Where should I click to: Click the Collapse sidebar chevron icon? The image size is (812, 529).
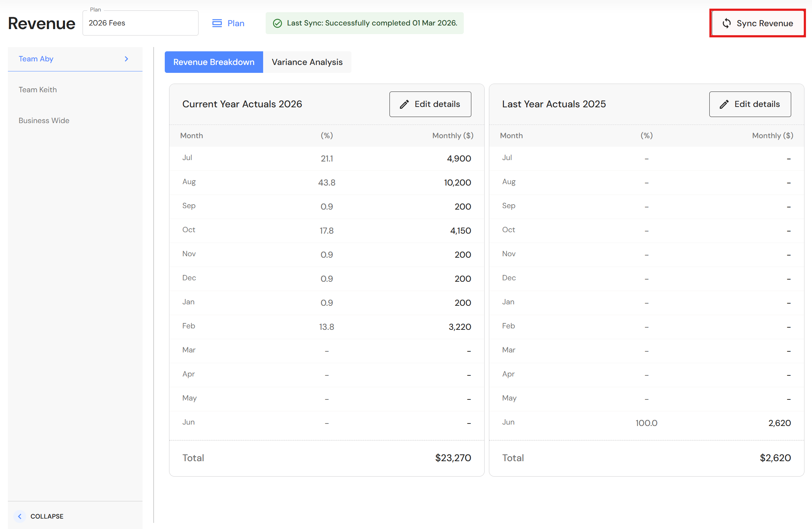20,516
